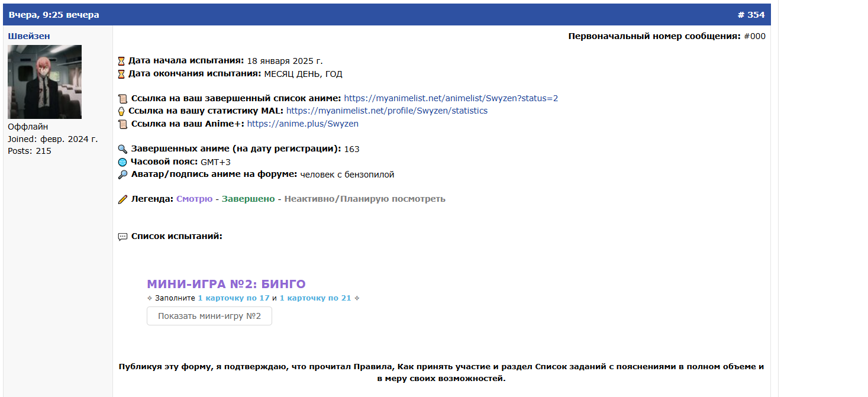Click the hourglass icon beside the start date

tap(121, 61)
